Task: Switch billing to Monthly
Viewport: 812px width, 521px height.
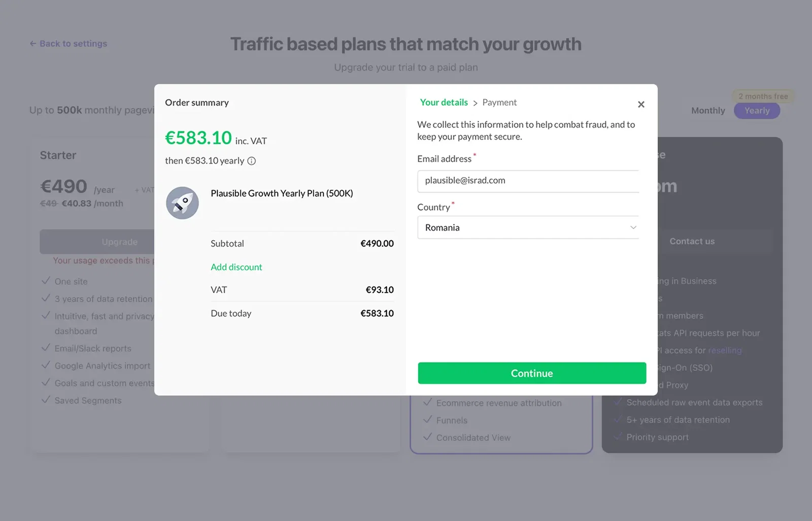Action: 708,111
